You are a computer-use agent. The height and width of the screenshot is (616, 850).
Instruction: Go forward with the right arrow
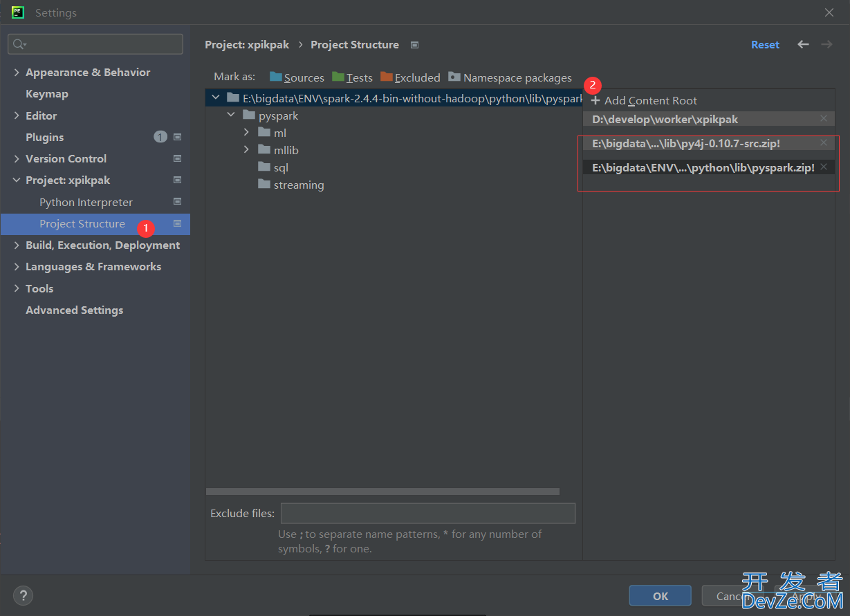click(x=826, y=44)
